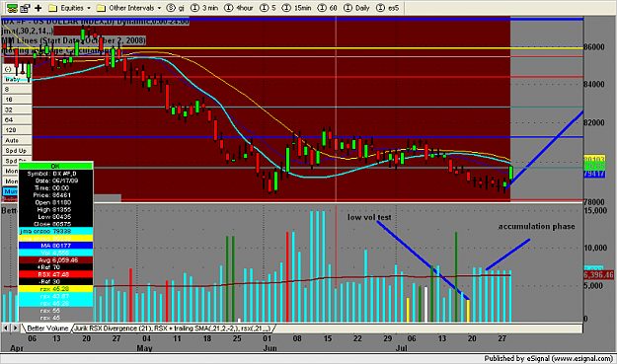Click the 'baby' button on chart
617x364 pixels.
[17, 79]
